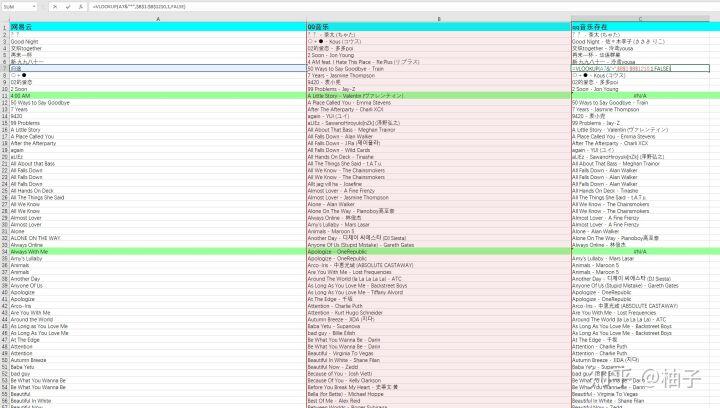Select '50 Ways to Say Goodbye - Train' in column B
Viewport: 720px width, 408px height.
(439, 69)
